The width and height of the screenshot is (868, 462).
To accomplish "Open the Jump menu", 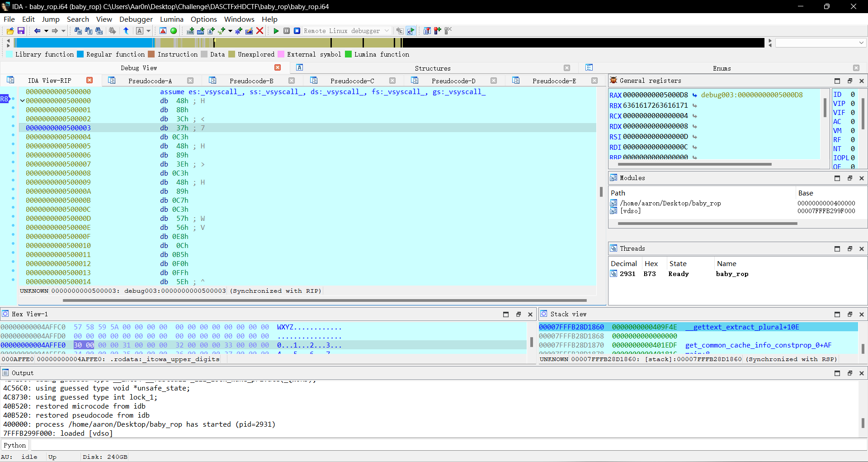I will (51, 19).
